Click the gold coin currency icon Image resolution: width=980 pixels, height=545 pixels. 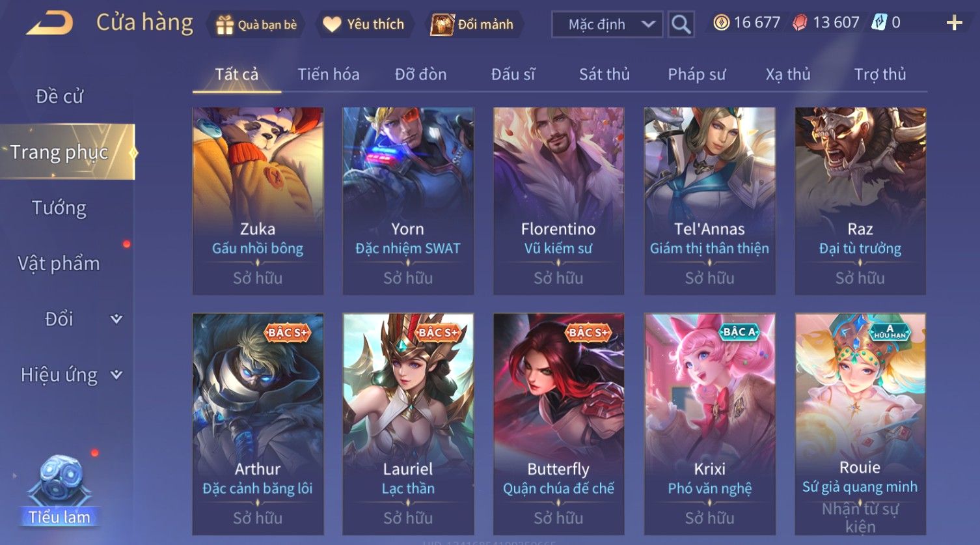point(721,23)
